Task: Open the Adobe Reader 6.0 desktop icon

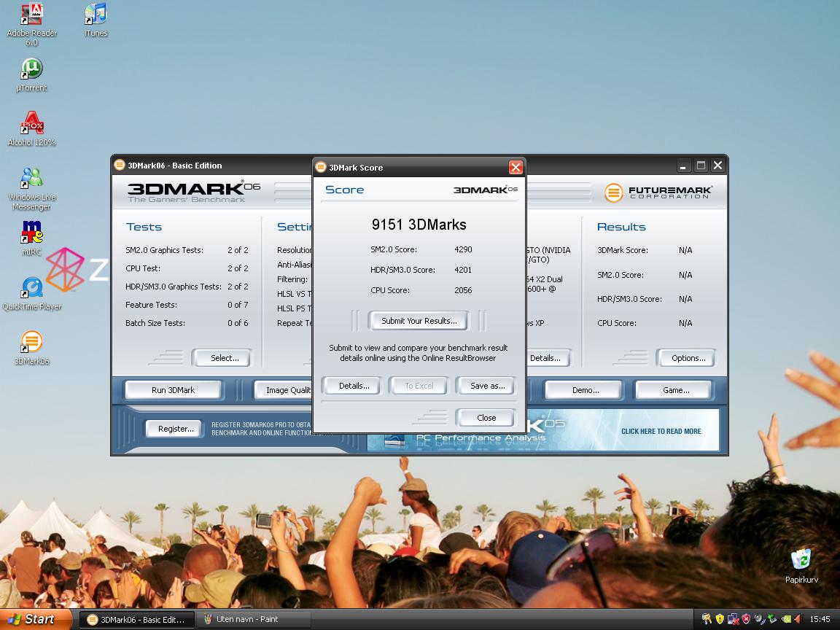Action: (31, 24)
